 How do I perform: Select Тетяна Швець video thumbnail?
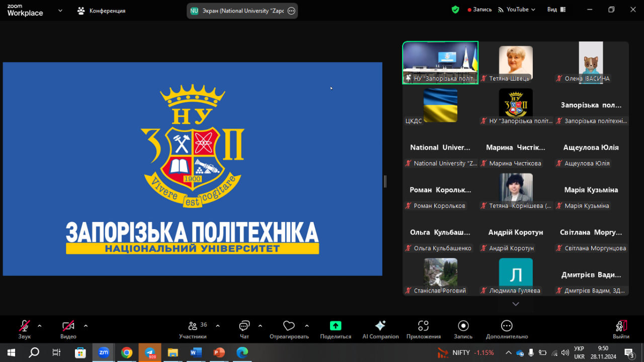tap(516, 62)
